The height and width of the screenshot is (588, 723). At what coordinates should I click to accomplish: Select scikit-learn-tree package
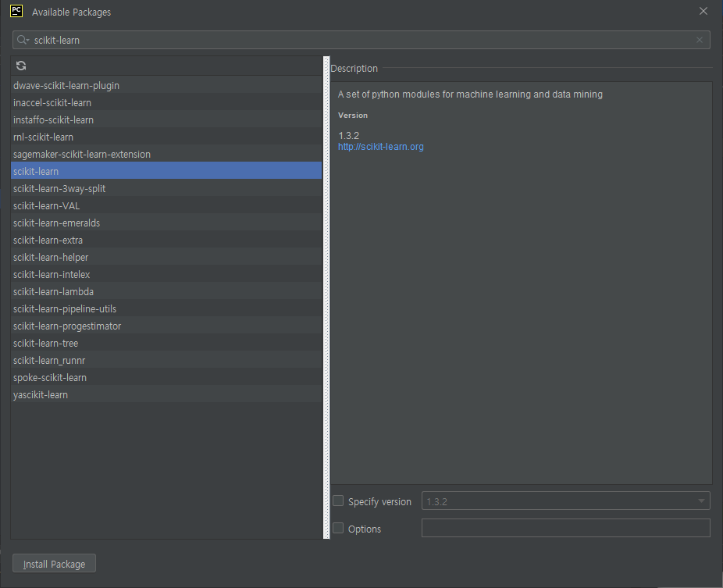point(166,343)
